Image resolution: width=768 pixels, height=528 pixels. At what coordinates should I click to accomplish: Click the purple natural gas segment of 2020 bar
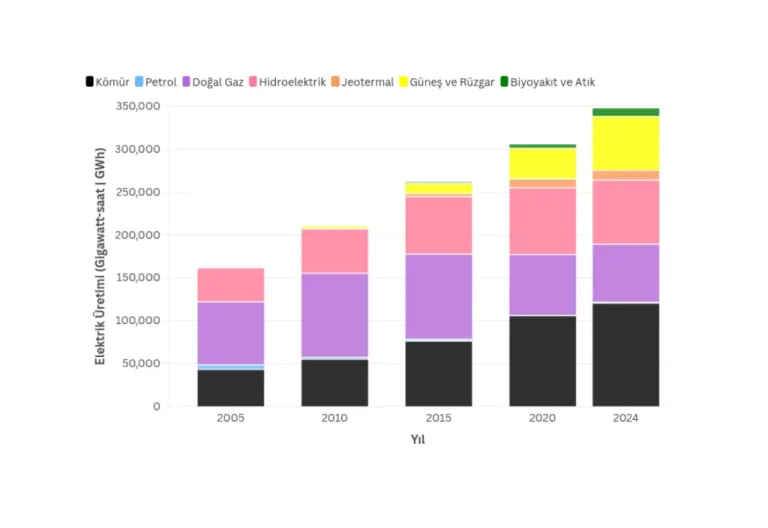[543, 285]
